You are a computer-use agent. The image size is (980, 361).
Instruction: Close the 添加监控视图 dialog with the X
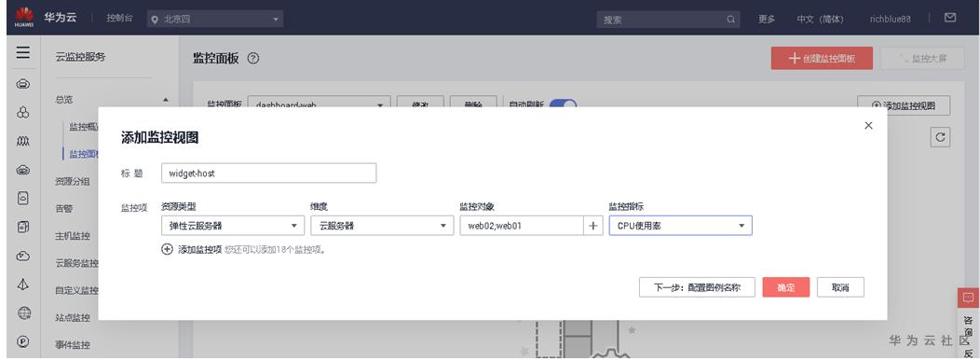tap(868, 126)
